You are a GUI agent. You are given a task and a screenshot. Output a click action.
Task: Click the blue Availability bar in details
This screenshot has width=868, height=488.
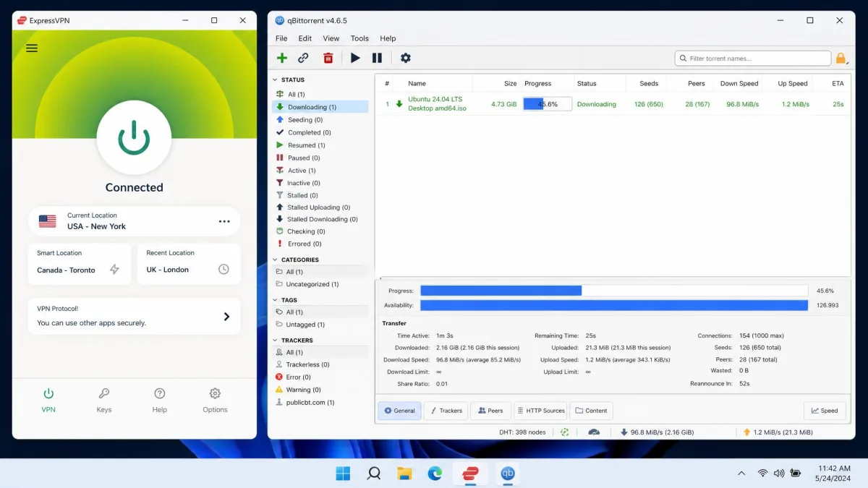coord(614,305)
